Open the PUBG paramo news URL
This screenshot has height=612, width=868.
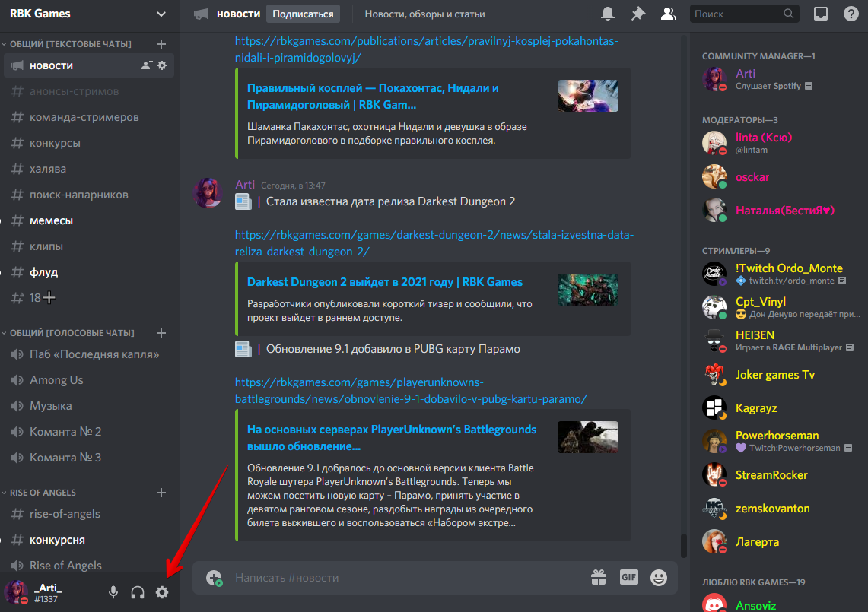[411, 391]
